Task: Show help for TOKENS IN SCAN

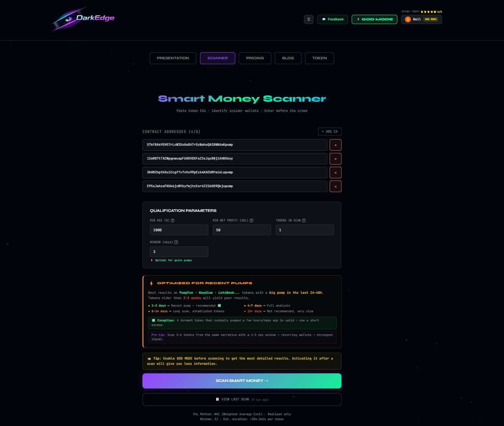Action: (x=304, y=221)
